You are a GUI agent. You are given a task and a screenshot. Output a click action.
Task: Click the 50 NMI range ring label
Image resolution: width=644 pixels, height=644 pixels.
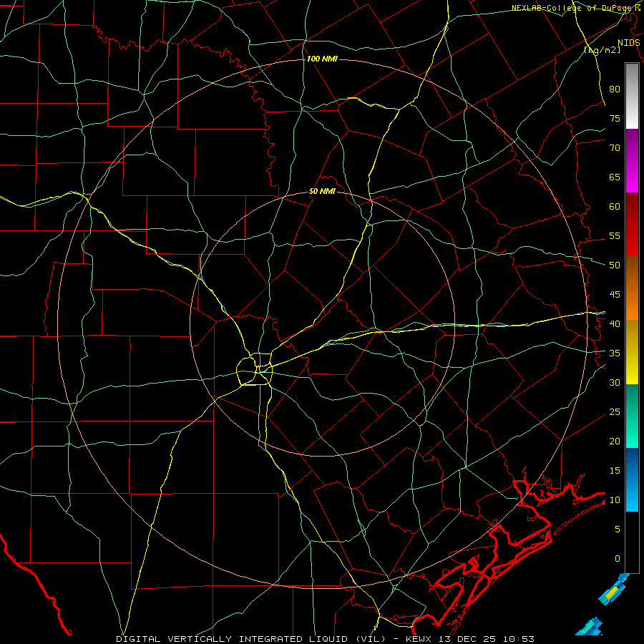[322, 191]
